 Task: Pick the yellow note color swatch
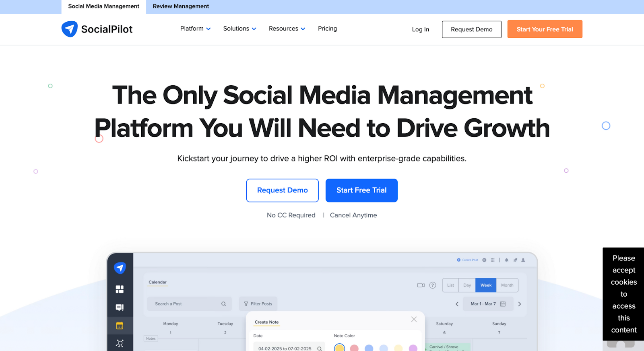pos(340,348)
